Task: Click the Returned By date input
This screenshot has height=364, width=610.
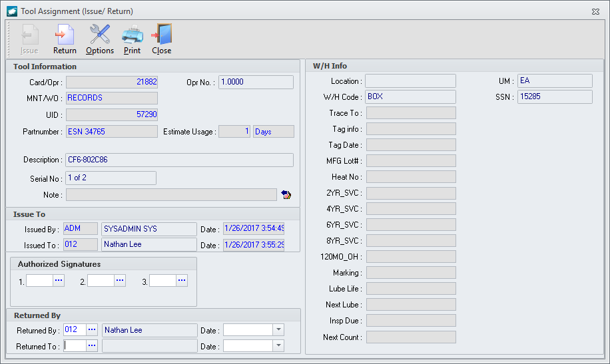Action: pos(248,330)
